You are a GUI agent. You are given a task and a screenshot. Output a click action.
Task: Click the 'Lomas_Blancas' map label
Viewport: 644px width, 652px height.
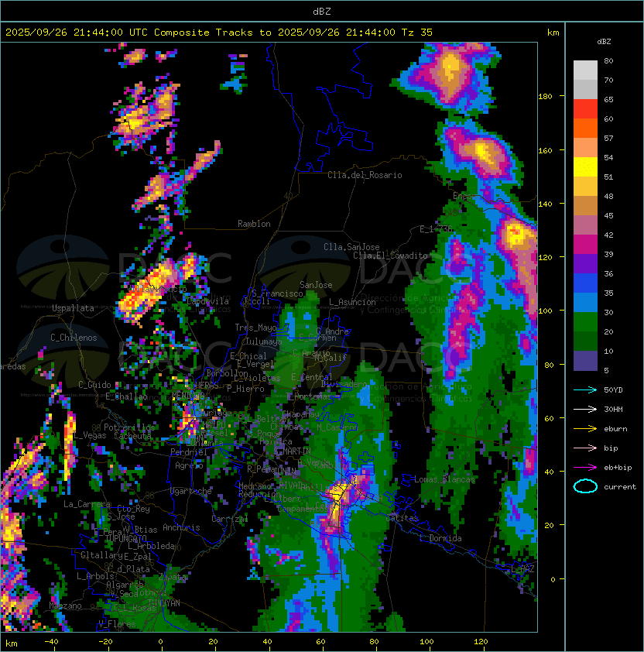[444, 479]
